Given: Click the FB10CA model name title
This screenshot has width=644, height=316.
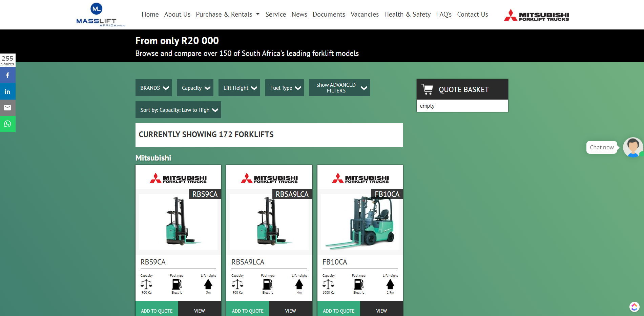Looking at the screenshot, I should click(335, 262).
